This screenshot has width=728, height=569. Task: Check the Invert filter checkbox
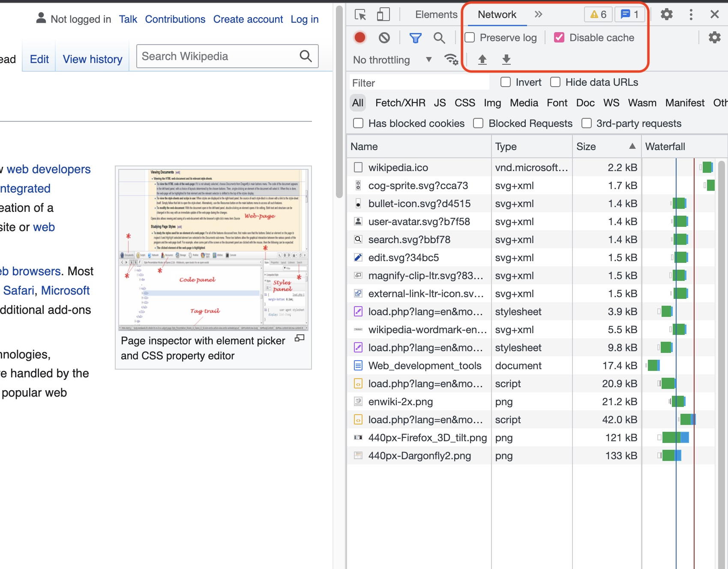(506, 82)
